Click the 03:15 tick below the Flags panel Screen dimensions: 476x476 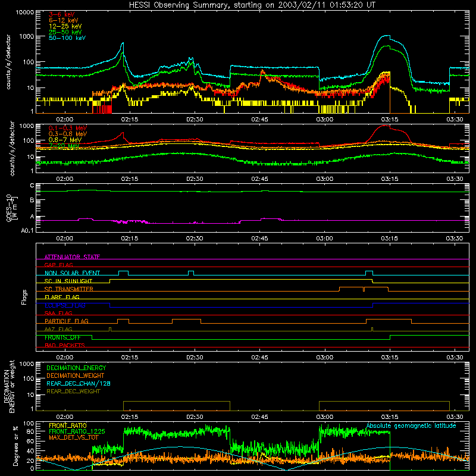tap(390, 358)
